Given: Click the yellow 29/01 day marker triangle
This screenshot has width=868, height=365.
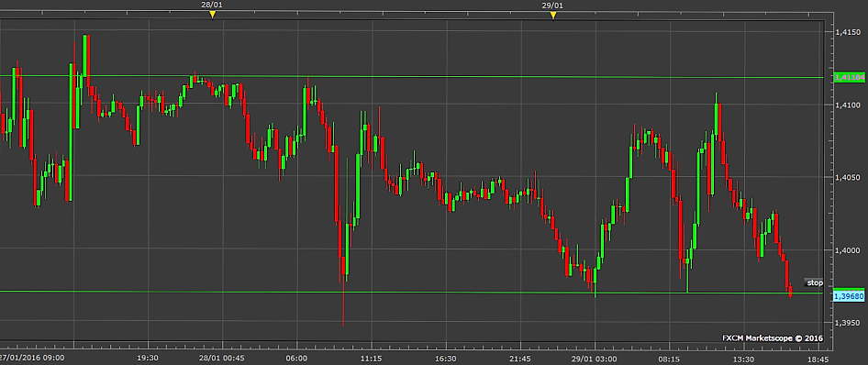Looking at the screenshot, I should 552,15.
